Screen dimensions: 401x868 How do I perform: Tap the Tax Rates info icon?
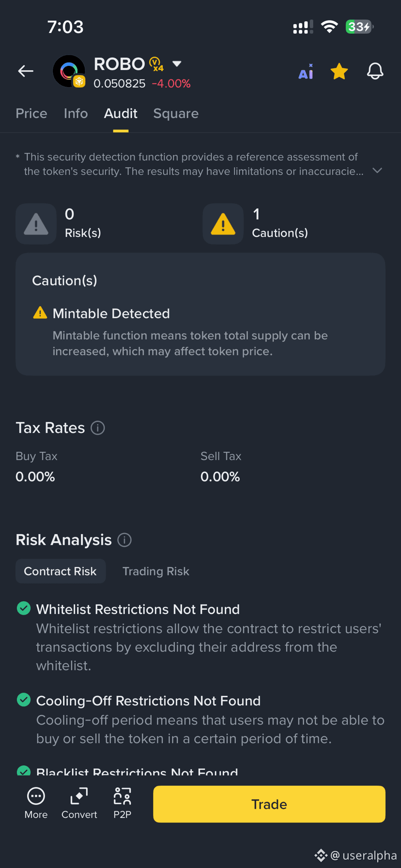98,428
